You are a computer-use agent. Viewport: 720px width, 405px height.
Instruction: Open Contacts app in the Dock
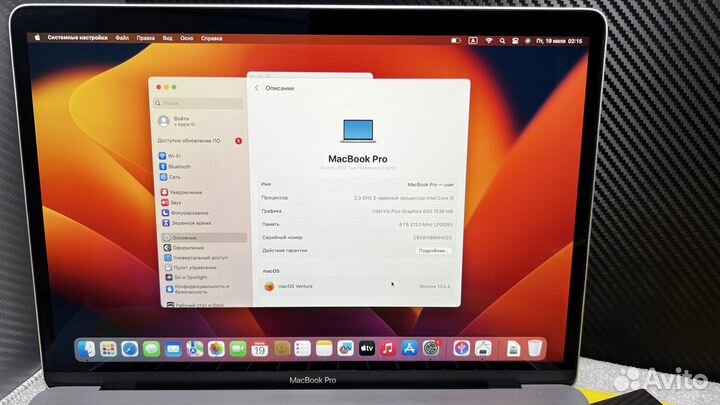pyautogui.click(x=281, y=349)
